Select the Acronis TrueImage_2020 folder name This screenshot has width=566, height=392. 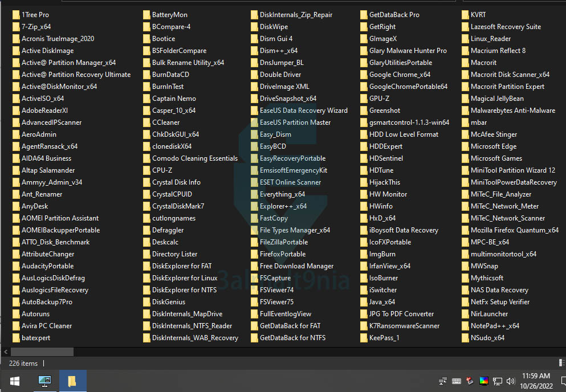click(58, 39)
